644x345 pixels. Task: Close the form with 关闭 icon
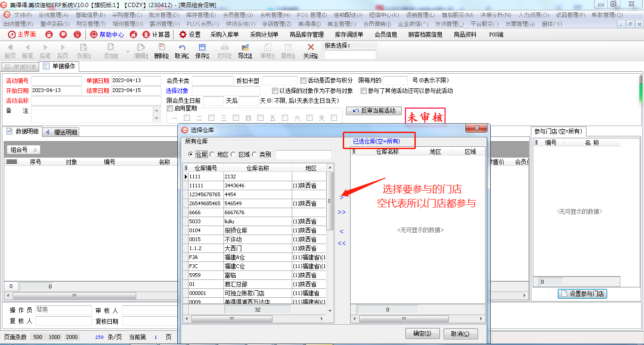pyautogui.click(x=310, y=51)
